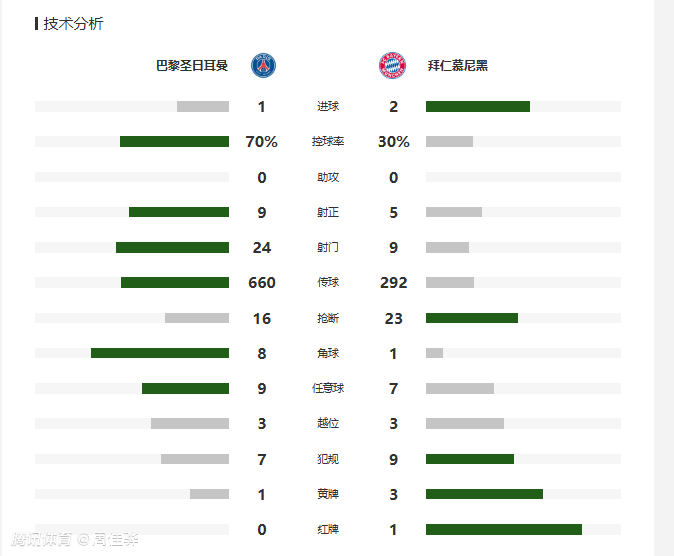Click the Paris Saint-Germain club crest

[263, 66]
